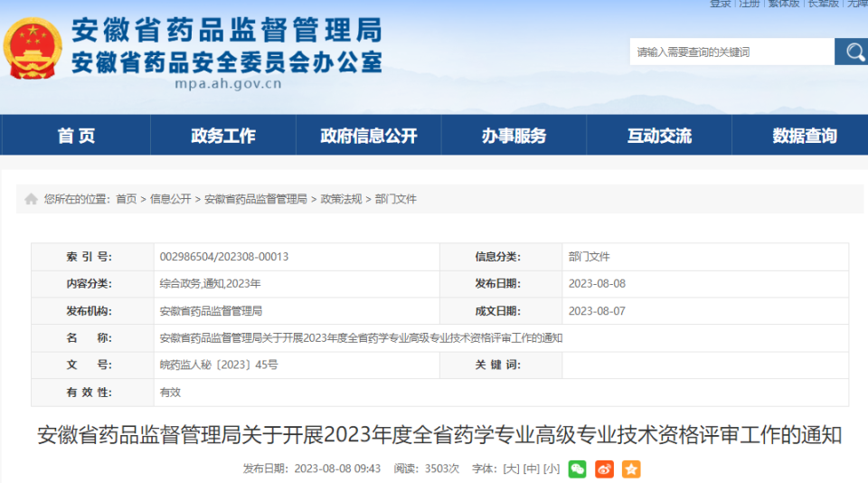Open the 政府信息公开 navigation tab
The width and height of the screenshot is (868, 483).
pos(369,135)
